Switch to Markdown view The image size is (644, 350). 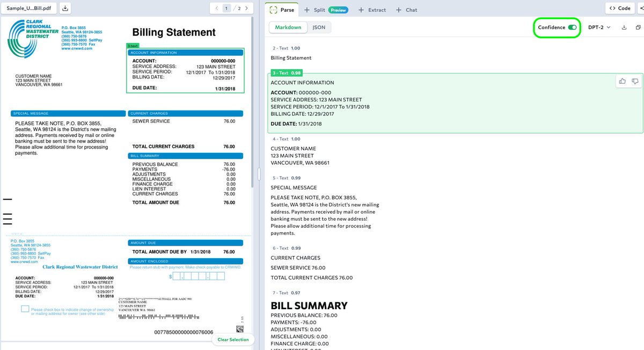[x=288, y=27]
